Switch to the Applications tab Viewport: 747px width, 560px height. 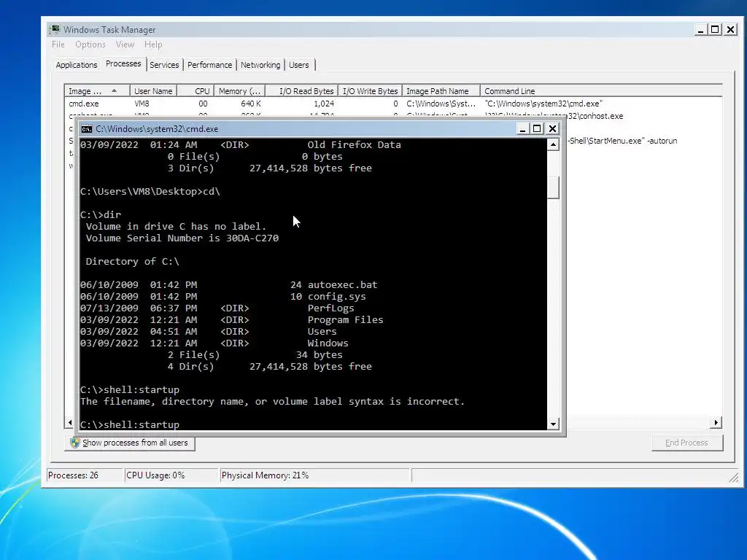tap(76, 65)
